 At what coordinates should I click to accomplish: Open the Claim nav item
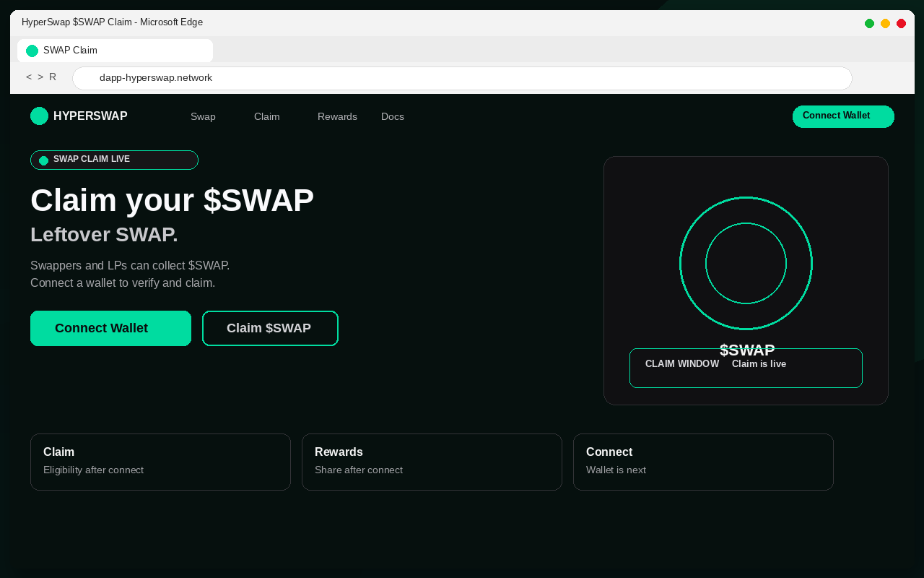[x=267, y=116]
